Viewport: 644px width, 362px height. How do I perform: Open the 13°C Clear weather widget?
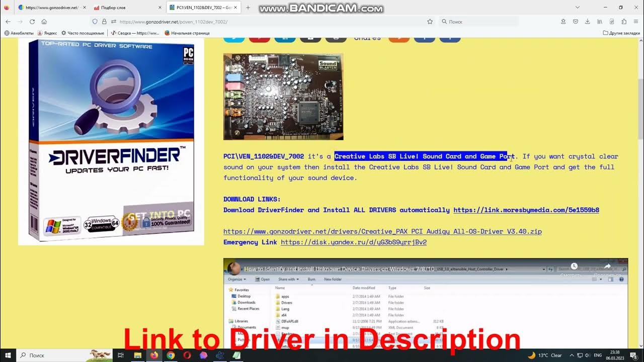(x=545, y=355)
